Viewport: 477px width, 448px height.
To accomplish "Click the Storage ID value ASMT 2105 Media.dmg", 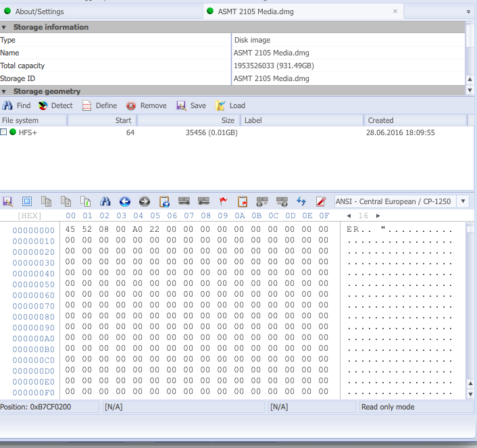I will (272, 78).
